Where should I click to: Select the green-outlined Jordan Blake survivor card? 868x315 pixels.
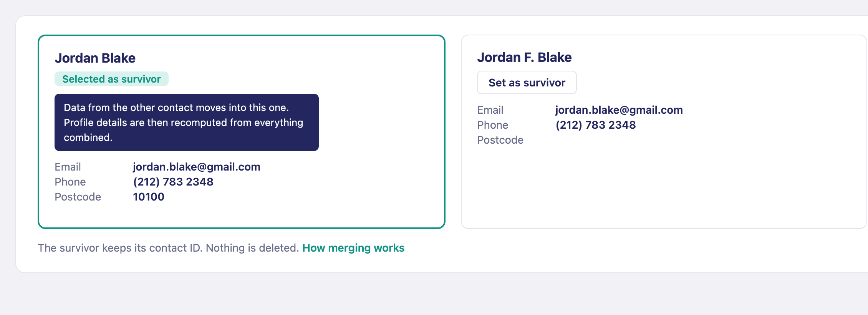[242, 132]
